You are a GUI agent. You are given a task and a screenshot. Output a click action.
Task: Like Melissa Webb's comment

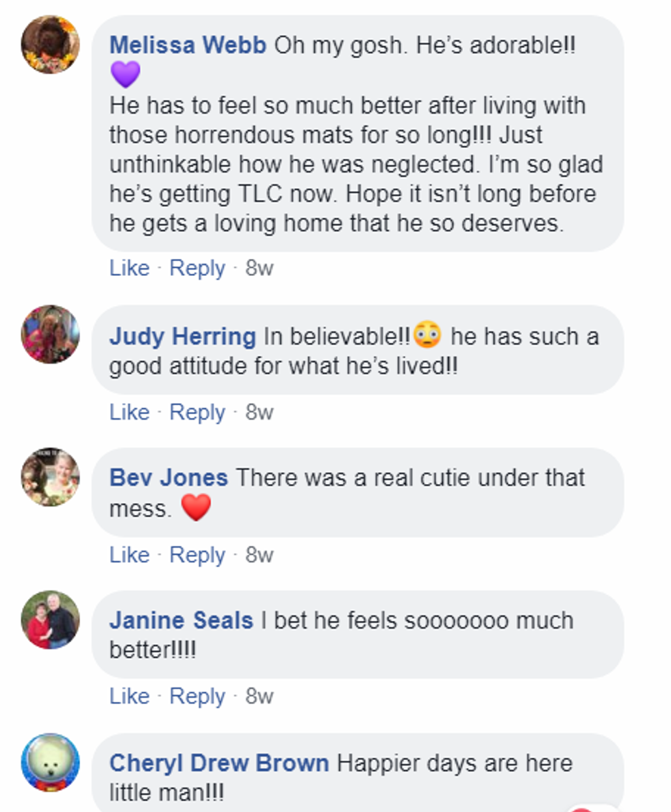click(x=129, y=268)
